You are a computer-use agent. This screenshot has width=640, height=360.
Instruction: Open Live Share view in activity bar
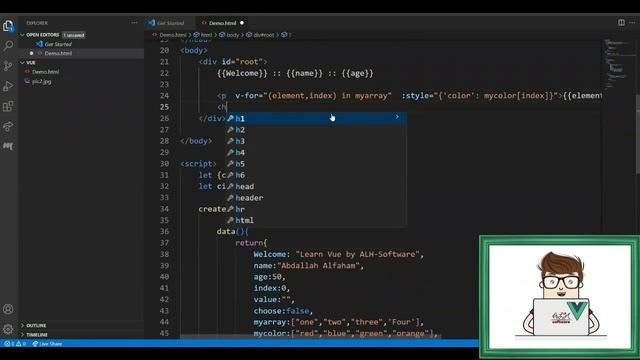click(x=8, y=127)
